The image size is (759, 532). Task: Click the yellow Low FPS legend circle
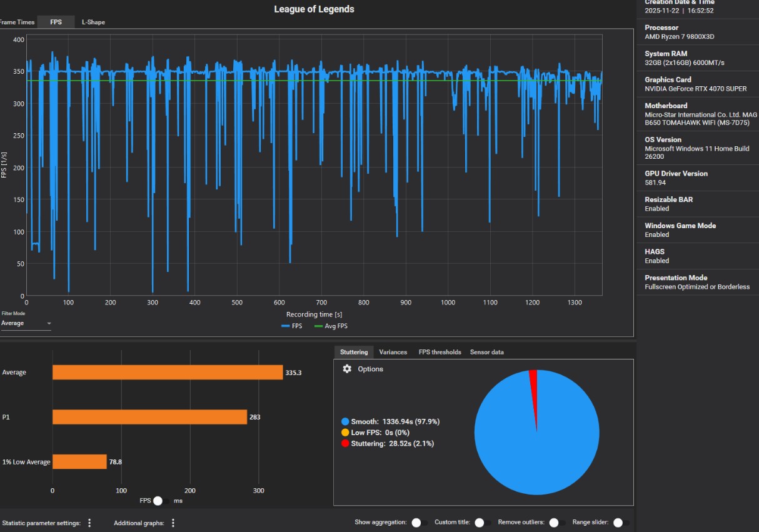345,433
